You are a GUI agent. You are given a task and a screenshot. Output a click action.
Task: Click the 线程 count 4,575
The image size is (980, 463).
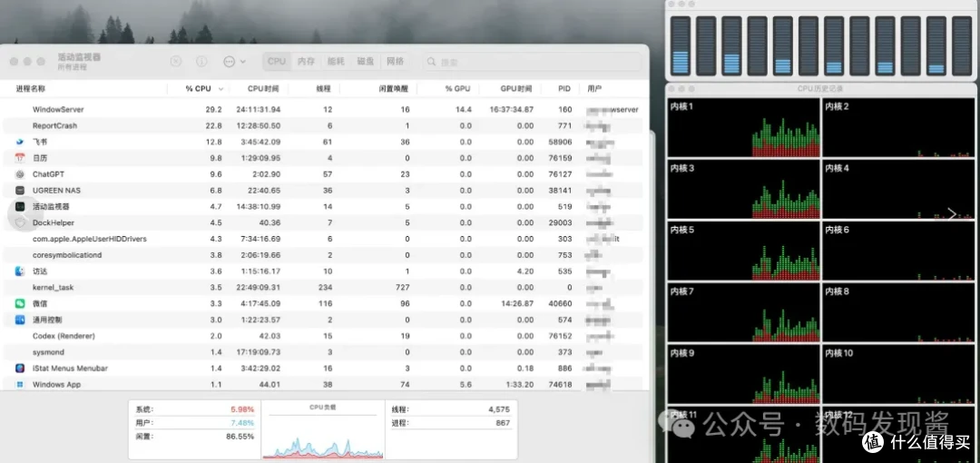point(499,409)
